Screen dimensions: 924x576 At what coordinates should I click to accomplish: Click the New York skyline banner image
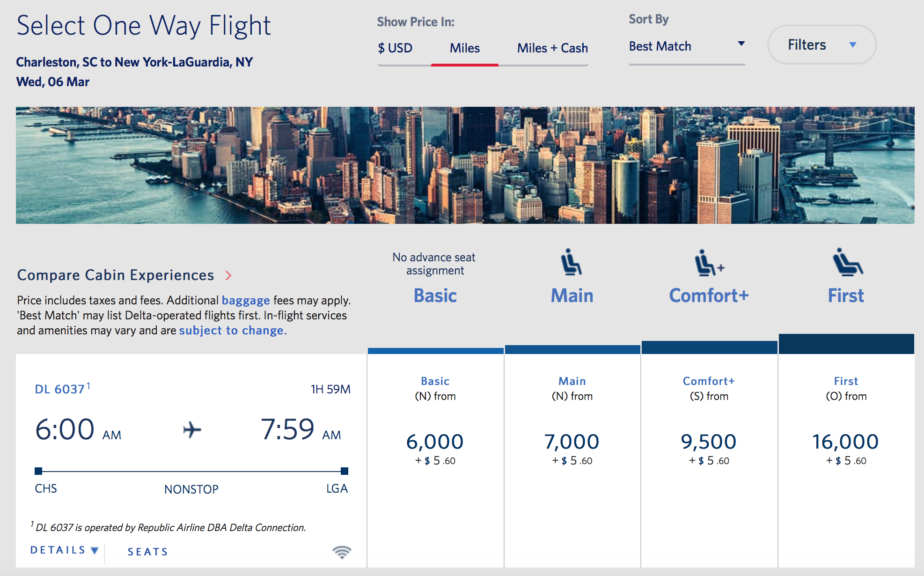coord(465,165)
